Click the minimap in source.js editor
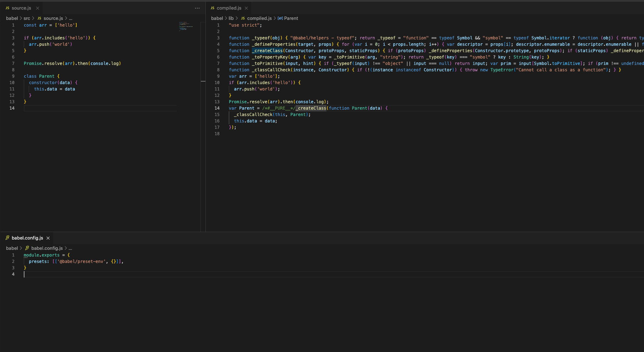 [186, 27]
